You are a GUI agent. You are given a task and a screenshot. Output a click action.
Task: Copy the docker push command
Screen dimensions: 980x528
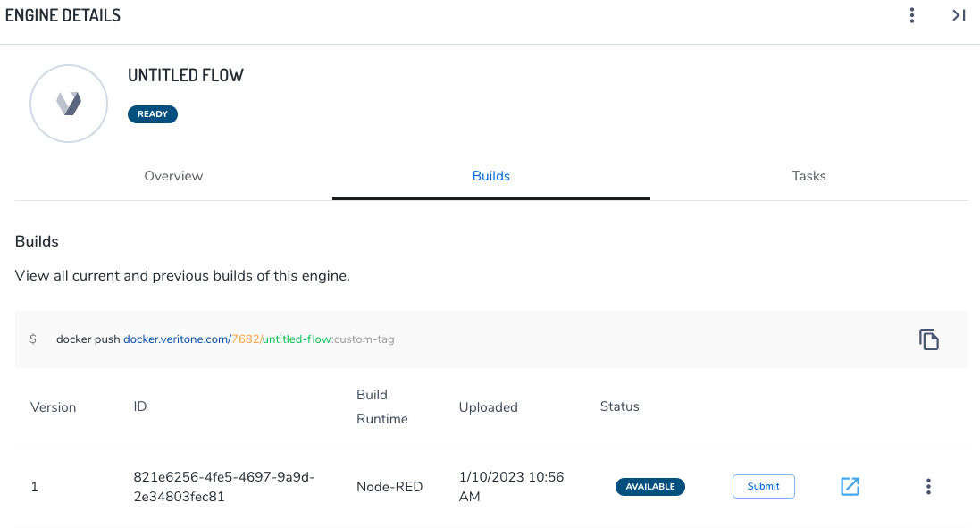click(x=928, y=339)
